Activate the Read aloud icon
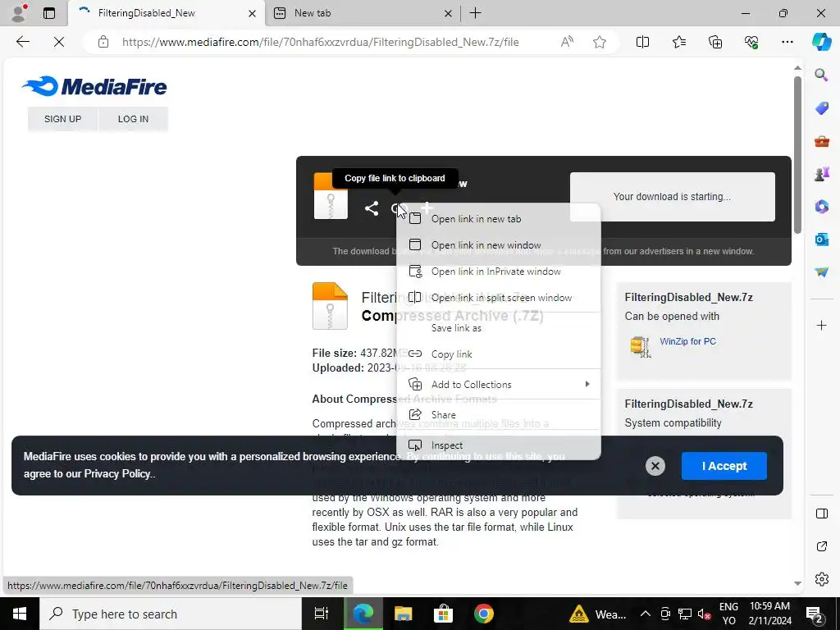Screen dimensions: 840x630 tap(567, 42)
